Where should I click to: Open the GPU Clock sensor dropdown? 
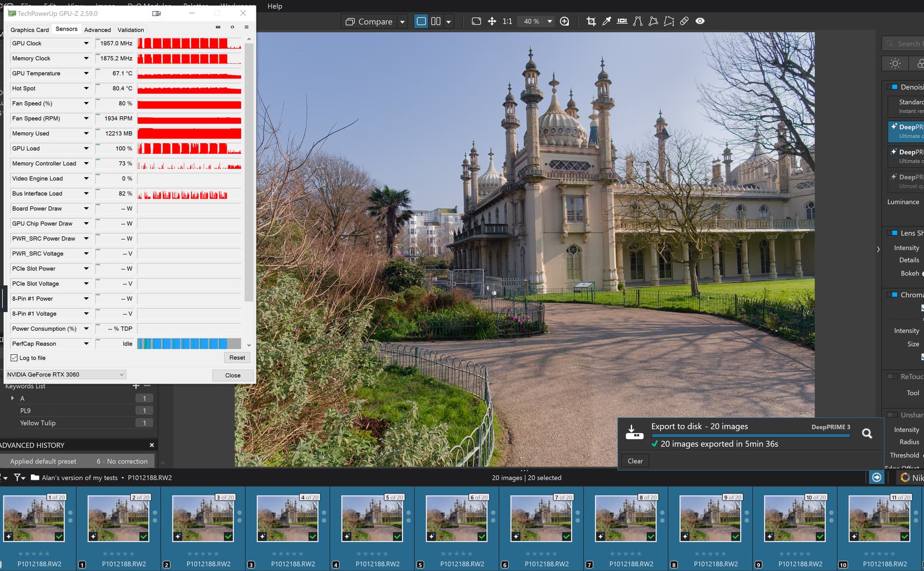click(86, 43)
